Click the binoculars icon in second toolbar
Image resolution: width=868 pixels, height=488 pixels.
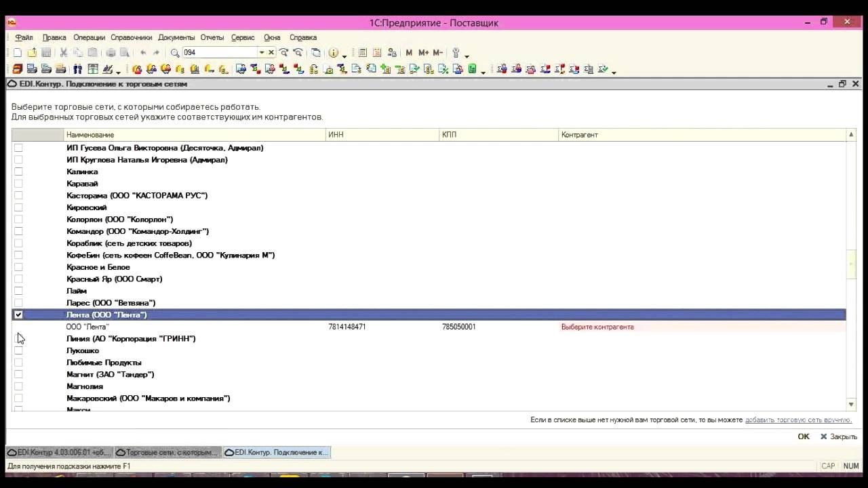point(78,69)
